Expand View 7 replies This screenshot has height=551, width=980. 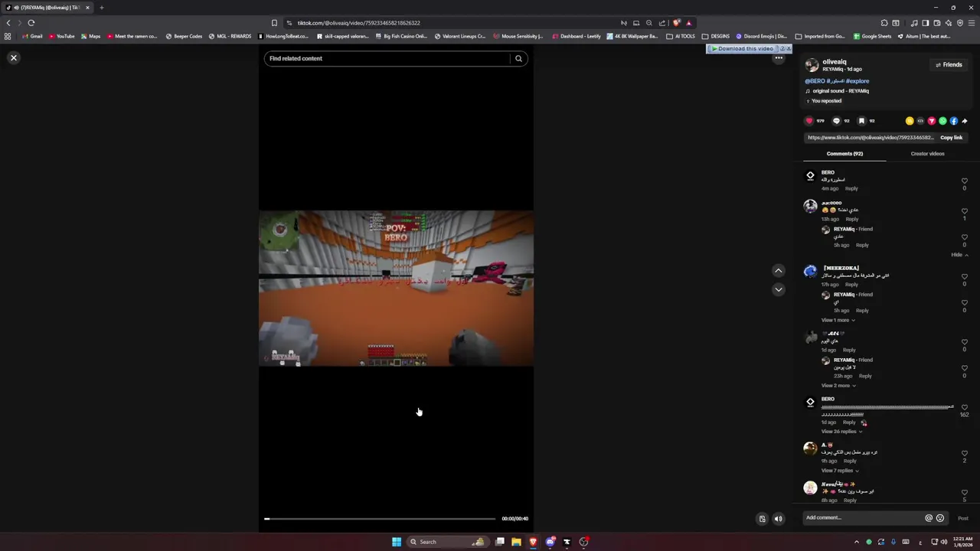point(839,471)
